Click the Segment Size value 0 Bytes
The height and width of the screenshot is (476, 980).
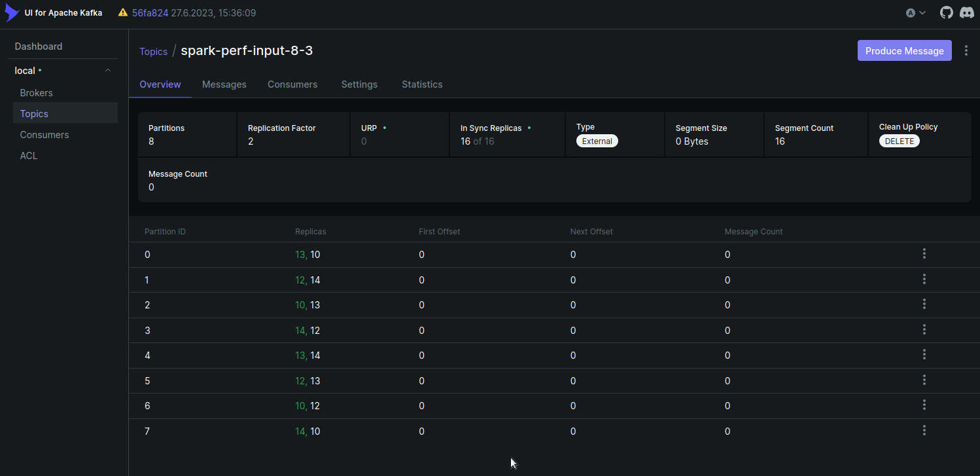[692, 141]
